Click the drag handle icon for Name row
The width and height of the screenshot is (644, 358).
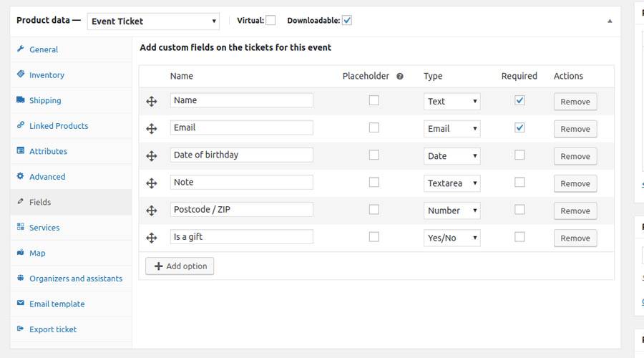pyautogui.click(x=152, y=102)
